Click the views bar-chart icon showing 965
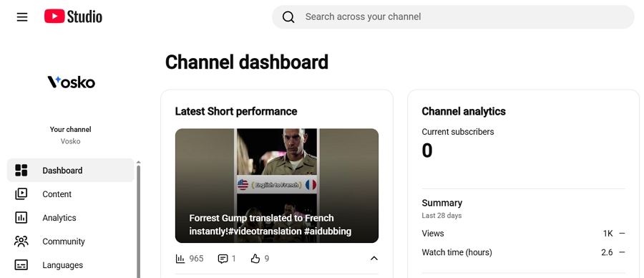Viewport: 644px width, 278px height. point(180,259)
